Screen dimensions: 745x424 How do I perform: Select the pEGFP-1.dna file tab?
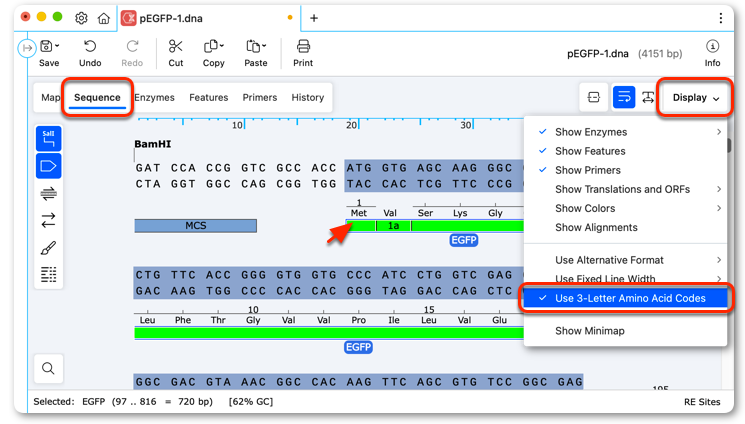pos(208,18)
